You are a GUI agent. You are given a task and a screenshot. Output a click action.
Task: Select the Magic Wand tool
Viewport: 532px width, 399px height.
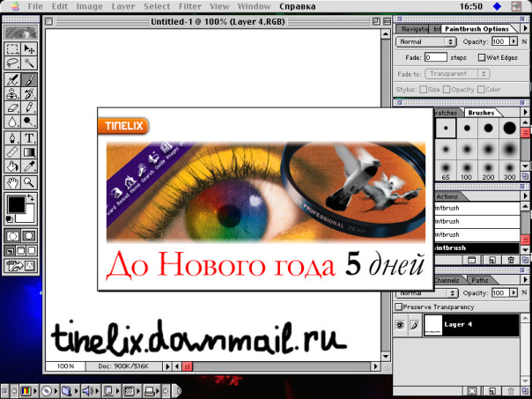click(x=29, y=63)
